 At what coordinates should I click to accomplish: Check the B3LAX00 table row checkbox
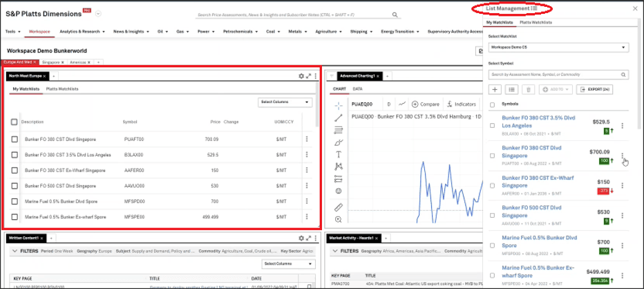tap(15, 155)
